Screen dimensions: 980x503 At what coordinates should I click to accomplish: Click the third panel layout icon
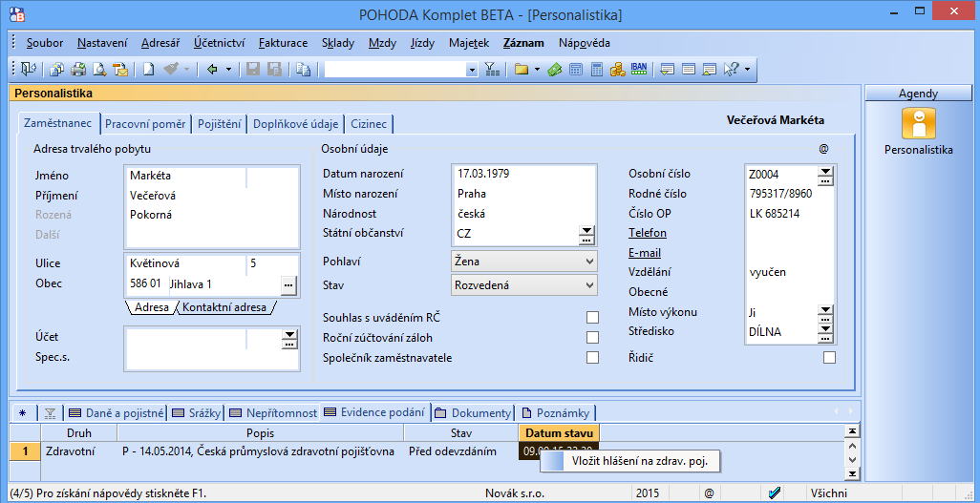(710, 70)
